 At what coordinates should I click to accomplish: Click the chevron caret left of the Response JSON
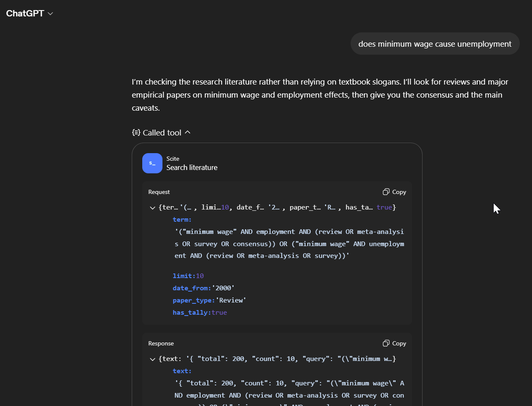click(152, 359)
